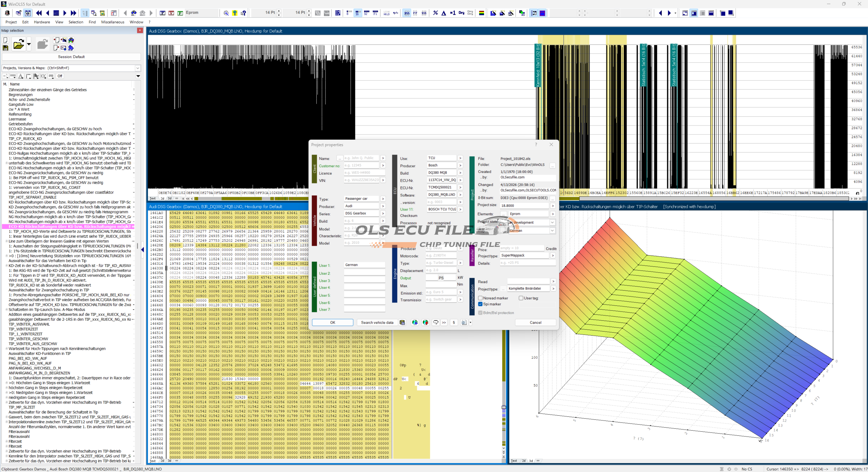Click the paragraph sign button in dialog
868x472 pixels.
(x=454, y=322)
